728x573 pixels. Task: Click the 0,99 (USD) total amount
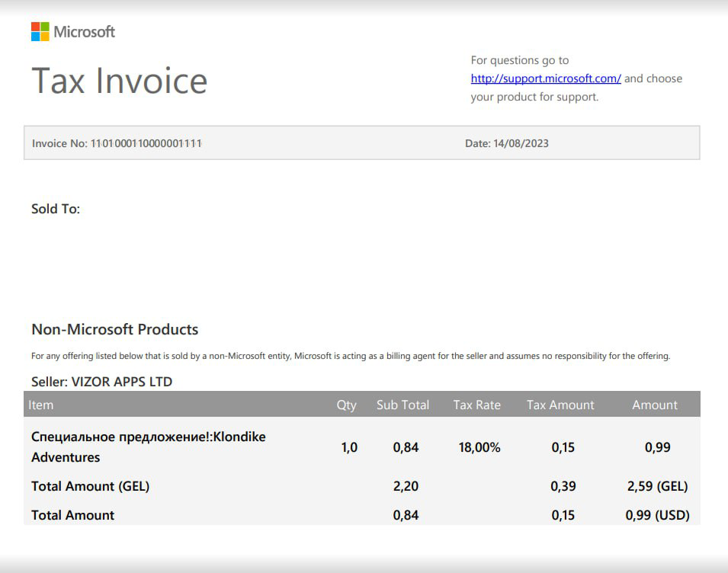[x=656, y=515]
